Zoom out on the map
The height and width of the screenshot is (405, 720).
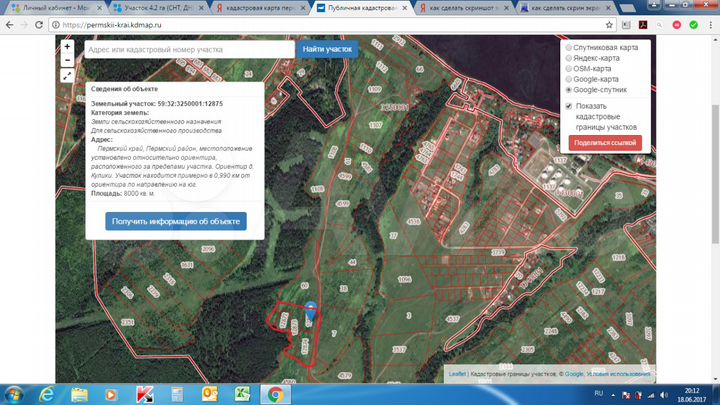(x=67, y=60)
